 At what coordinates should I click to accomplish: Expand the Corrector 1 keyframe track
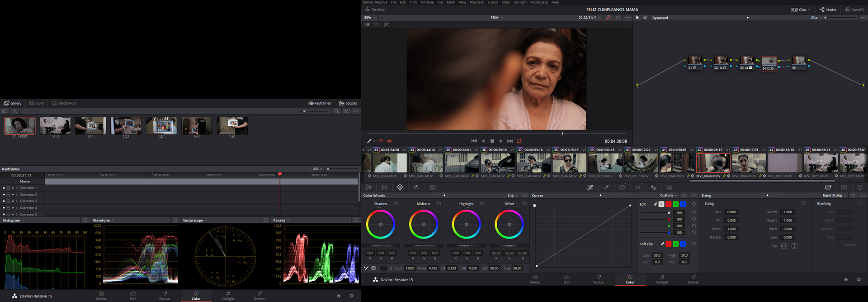pyautogui.click(x=17, y=188)
